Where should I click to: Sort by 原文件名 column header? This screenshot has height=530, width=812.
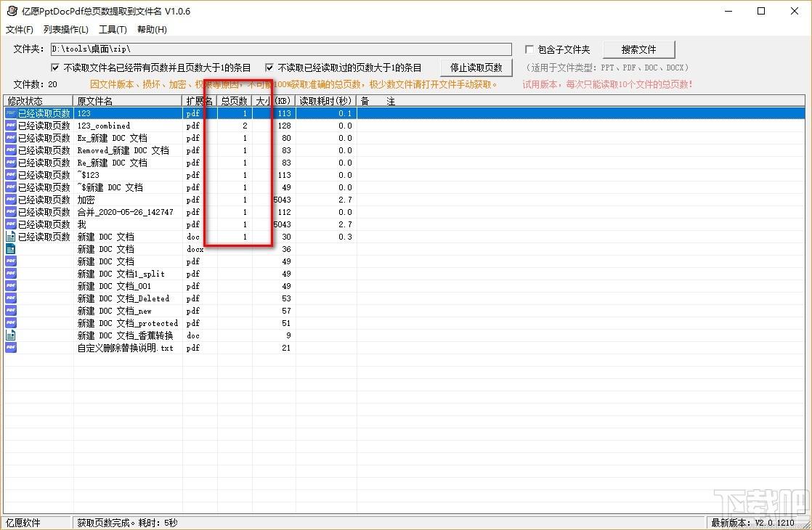tap(128, 101)
